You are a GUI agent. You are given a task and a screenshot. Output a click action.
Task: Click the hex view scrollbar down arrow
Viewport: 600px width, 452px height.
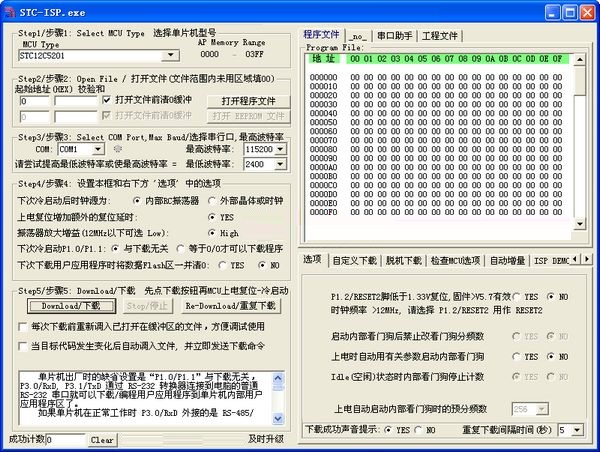tap(580, 224)
